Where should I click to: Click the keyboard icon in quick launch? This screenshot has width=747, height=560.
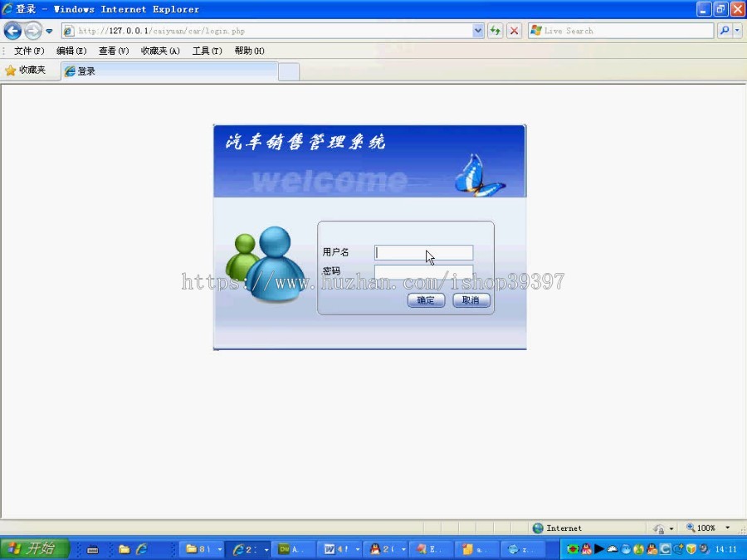[92, 550]
